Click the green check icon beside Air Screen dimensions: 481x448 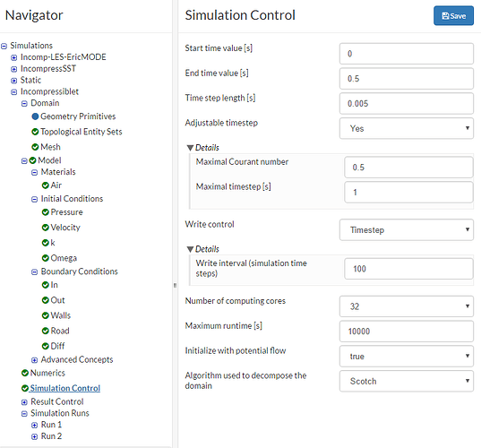[x=46, y=185]
